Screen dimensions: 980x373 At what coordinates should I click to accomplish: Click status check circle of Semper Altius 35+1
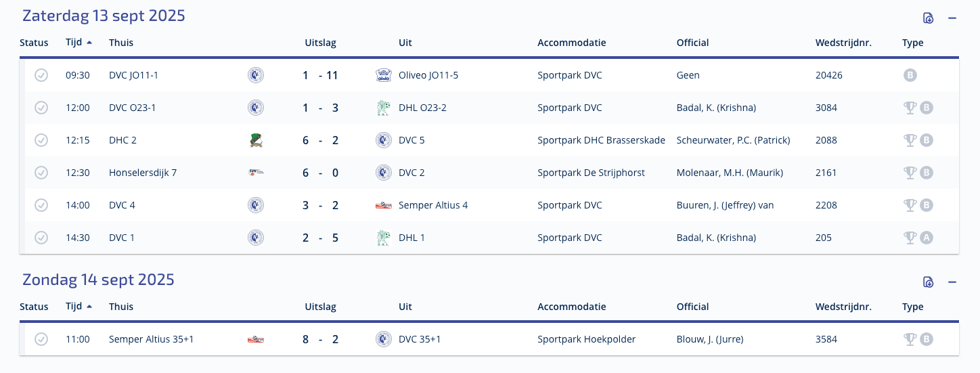click(41, 339)
